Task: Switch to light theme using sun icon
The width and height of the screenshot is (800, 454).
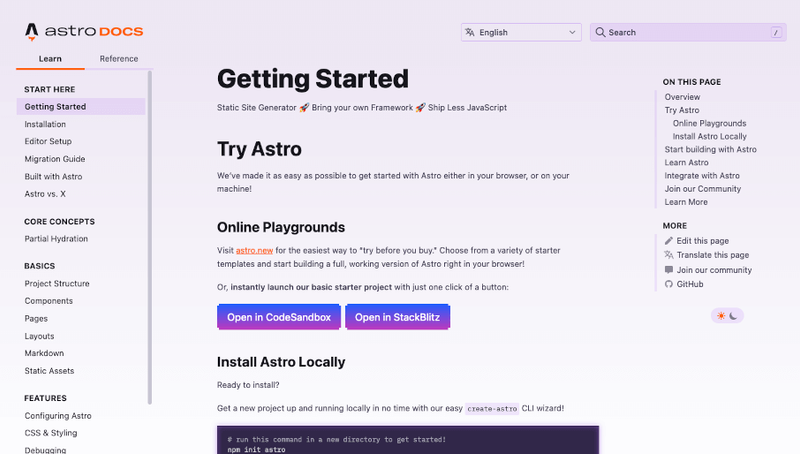Action: tap(720, 316)
